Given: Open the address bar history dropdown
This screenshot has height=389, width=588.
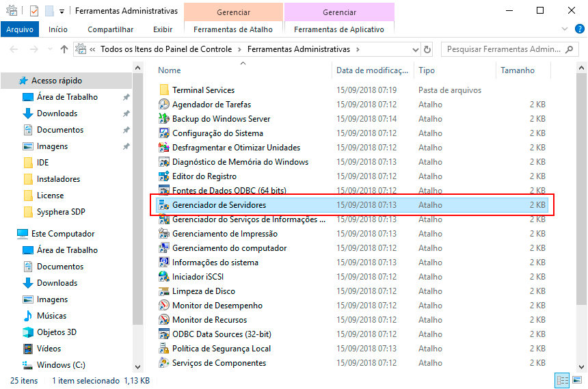Looking at the screenshot, I should tap(415, 49).
